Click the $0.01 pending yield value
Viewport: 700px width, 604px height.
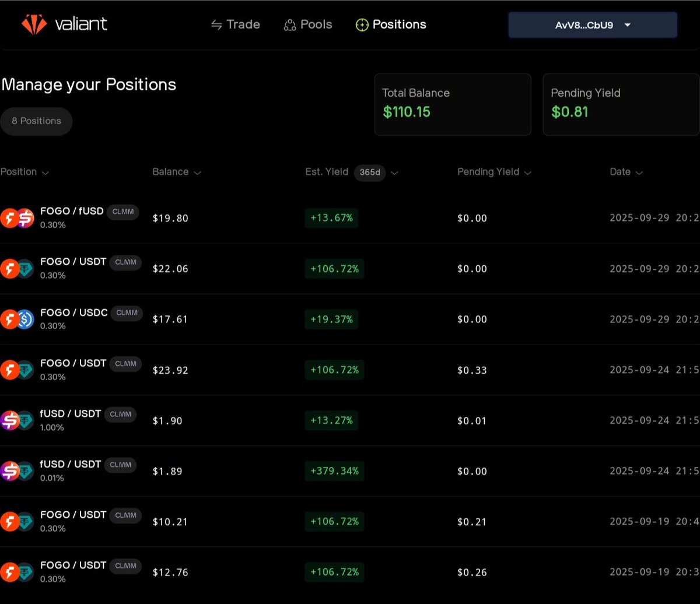472,421
